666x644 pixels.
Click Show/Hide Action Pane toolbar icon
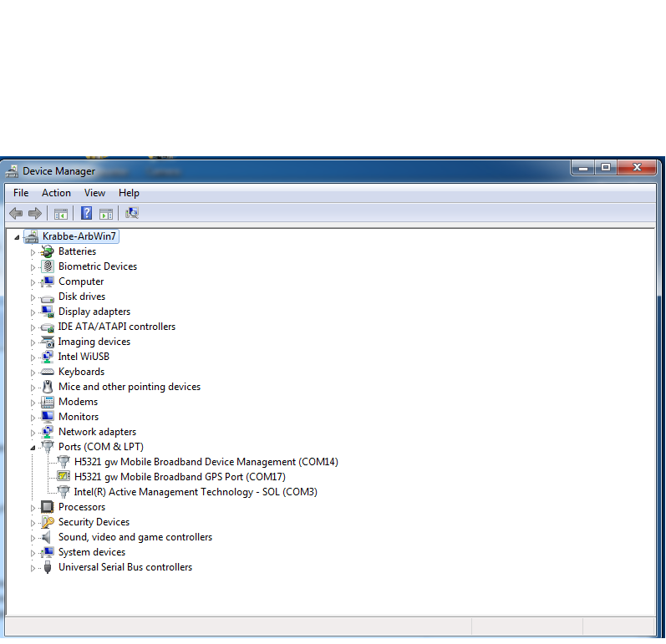[x=106, y=214]
